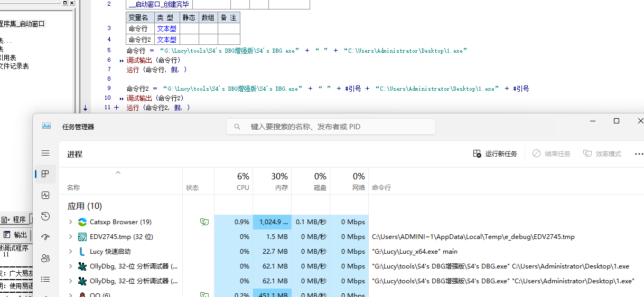Viewport: 644px width, 297px height.
Task: Click 调试输出 (命令行2) on code line 10
Action: (155, 99)
